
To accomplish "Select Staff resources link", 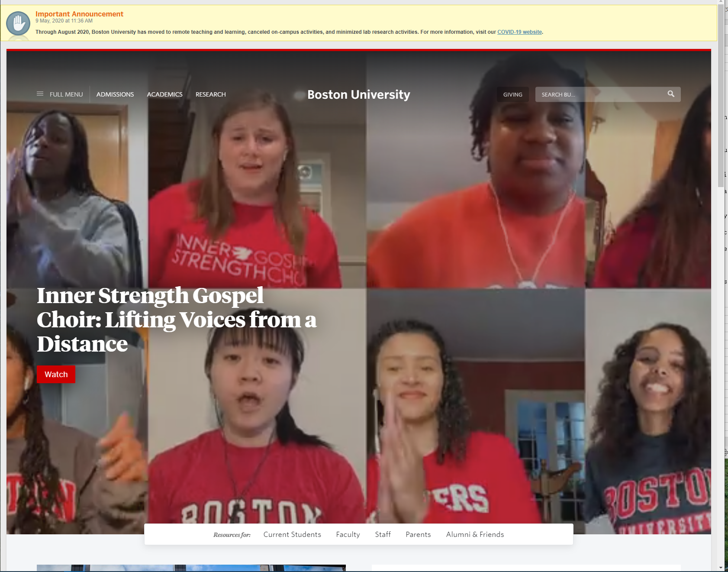I will (x=383, y=534).
